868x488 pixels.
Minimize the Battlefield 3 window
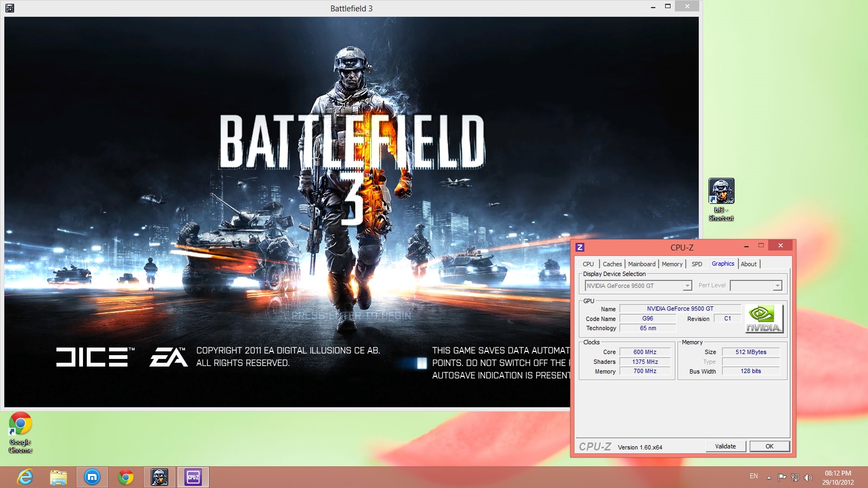(x=653, y=7)
